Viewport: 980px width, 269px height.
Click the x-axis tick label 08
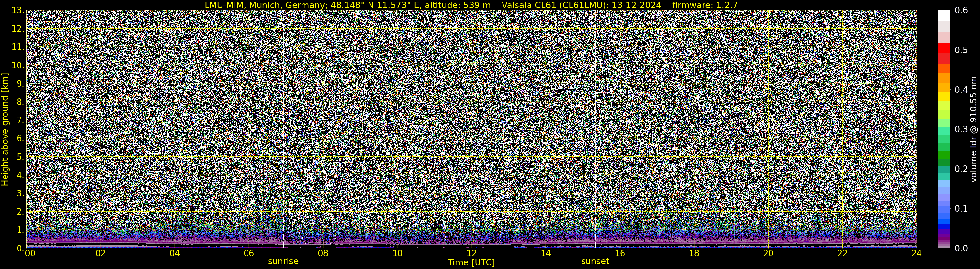323,253
